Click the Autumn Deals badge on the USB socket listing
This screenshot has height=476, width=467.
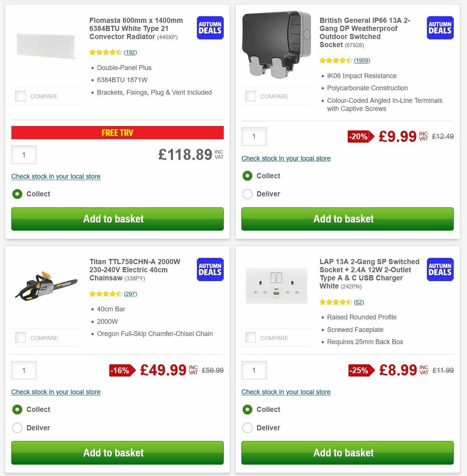click(440, 269)
